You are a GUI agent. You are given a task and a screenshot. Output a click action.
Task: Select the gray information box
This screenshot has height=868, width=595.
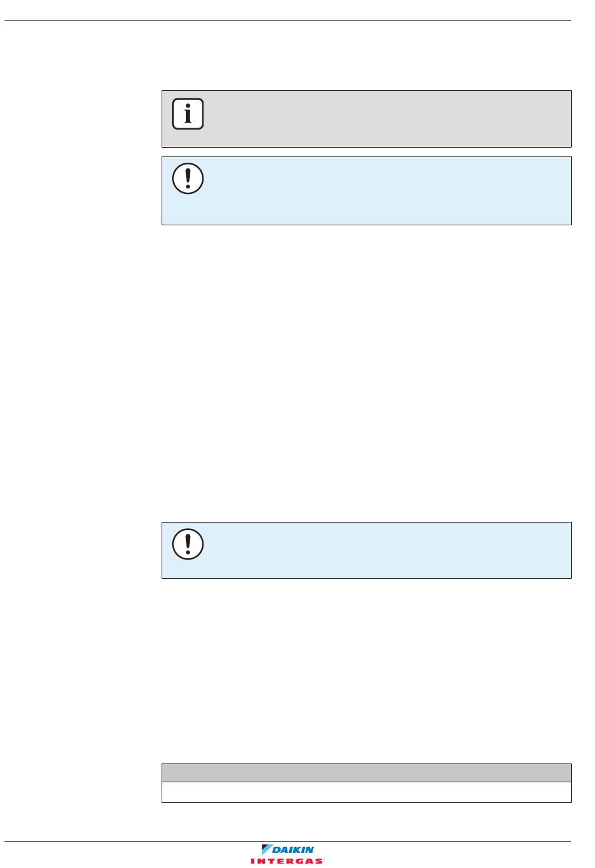[x=366, y=119]
